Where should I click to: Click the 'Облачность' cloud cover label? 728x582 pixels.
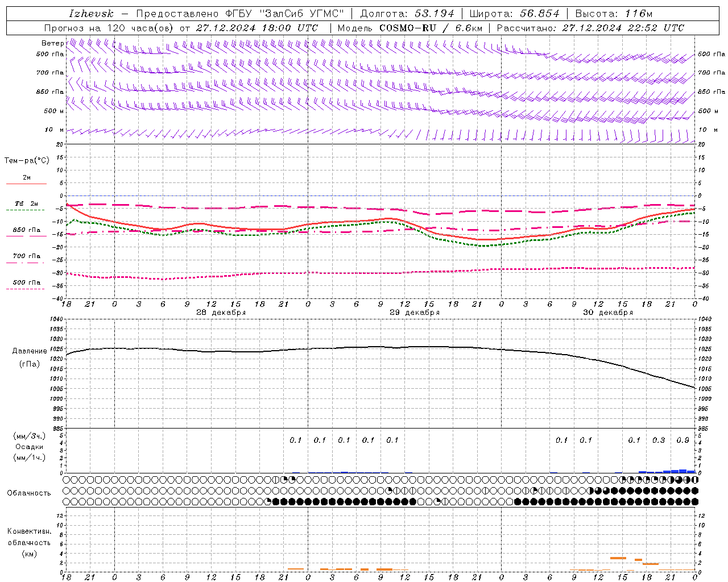tap(29, 493)
